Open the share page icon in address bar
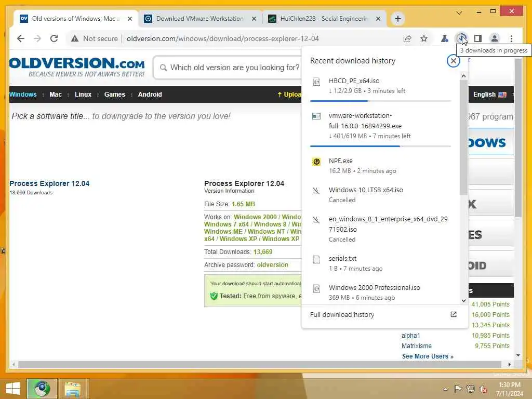 click(407, 38)
